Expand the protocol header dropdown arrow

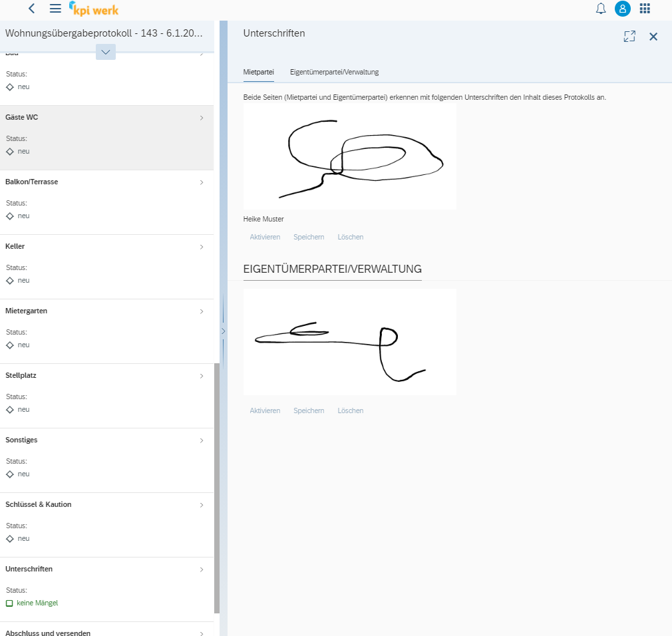coord(106,52)
